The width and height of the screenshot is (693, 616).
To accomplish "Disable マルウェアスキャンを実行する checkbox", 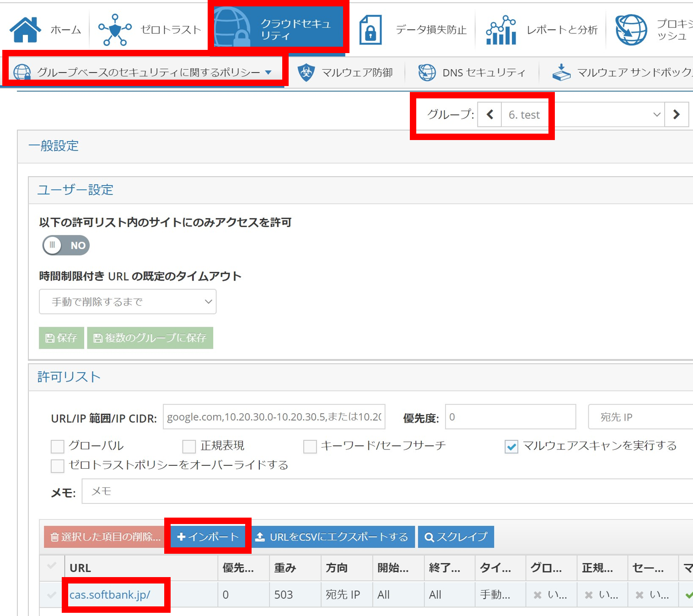I will pos(511,446).
